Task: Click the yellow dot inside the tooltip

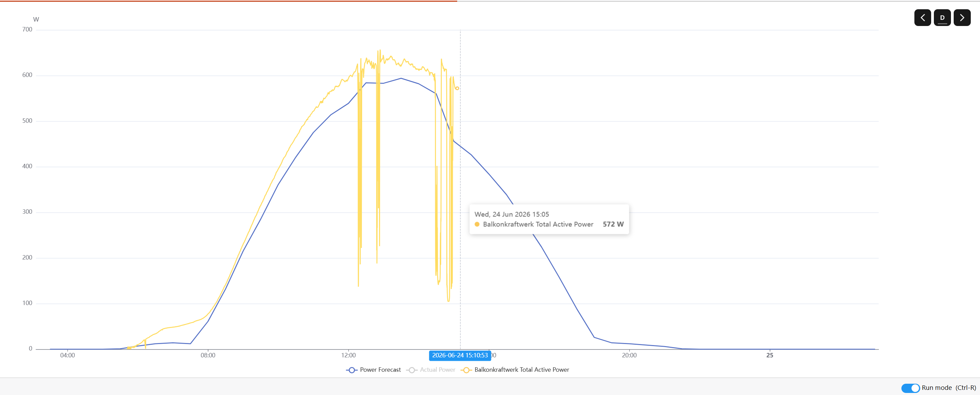Action: click(x=477, y=224)
